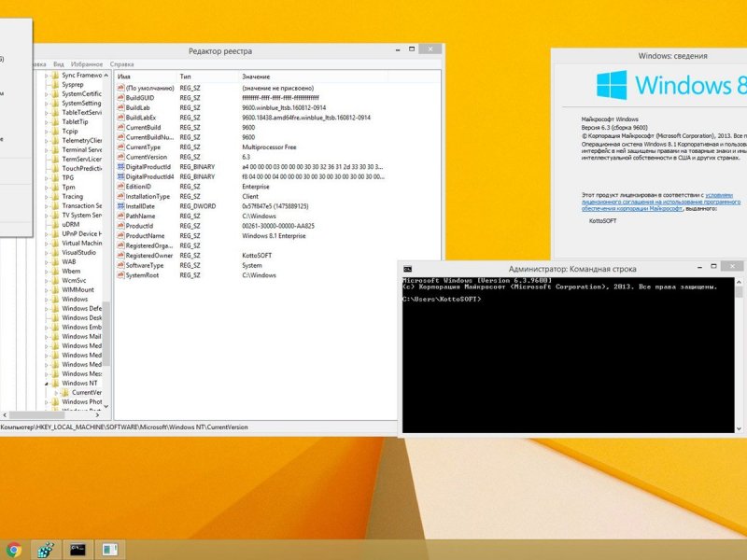747x560 pixels.
Task: Click the registry tree vertical scrollbar thumb
Action: coord(106,333)
